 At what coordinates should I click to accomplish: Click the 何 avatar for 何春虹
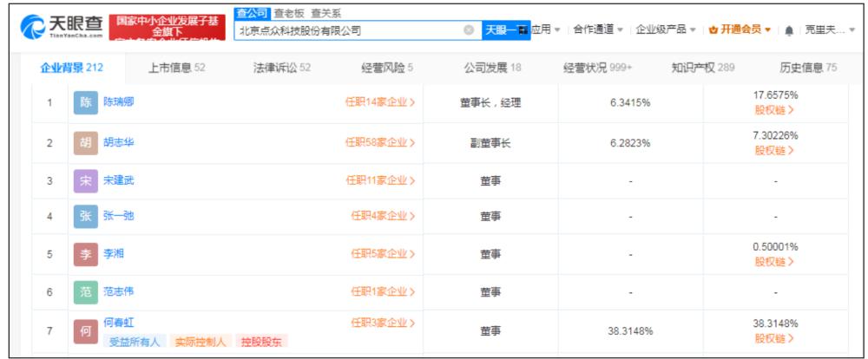[86, 331]
